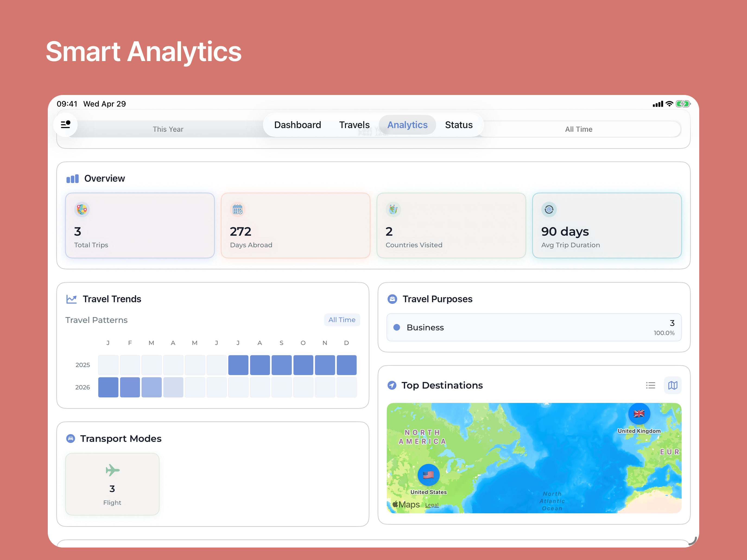Click the Travel Patterns label
Viewport: 747px width, 560px height.
pos(96,320)
